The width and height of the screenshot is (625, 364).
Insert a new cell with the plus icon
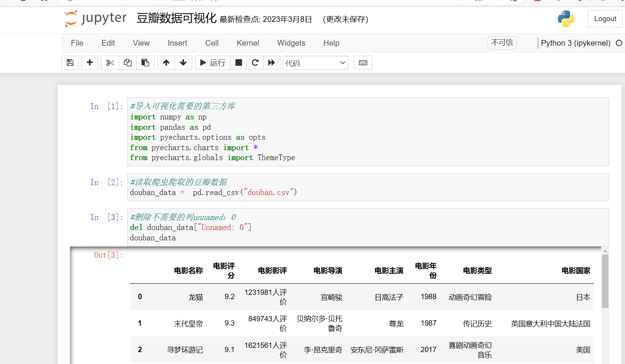coord(90,63)
